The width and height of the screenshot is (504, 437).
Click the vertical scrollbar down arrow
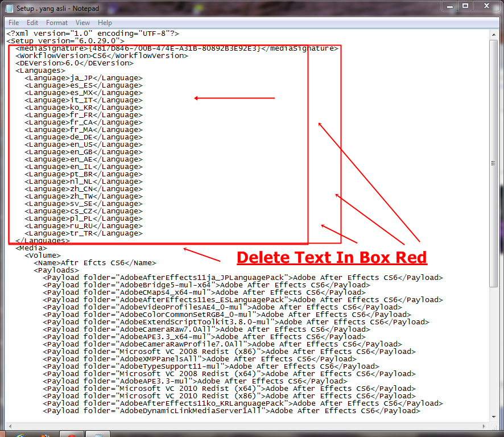point(493,417)
